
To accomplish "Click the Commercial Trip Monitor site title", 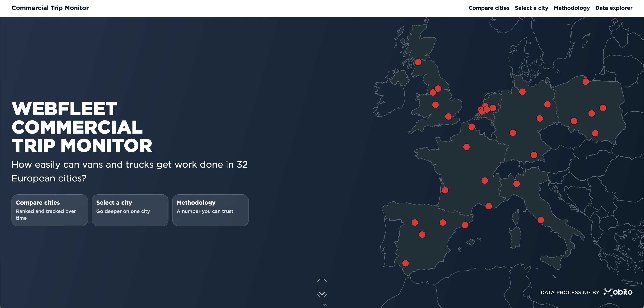I will 50,8.
